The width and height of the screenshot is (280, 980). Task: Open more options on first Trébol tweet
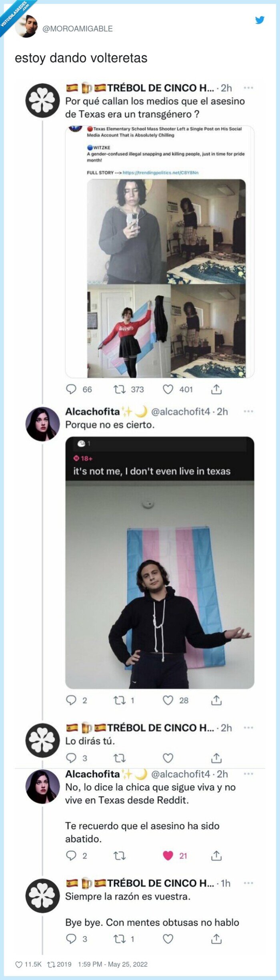coord(248,88)
